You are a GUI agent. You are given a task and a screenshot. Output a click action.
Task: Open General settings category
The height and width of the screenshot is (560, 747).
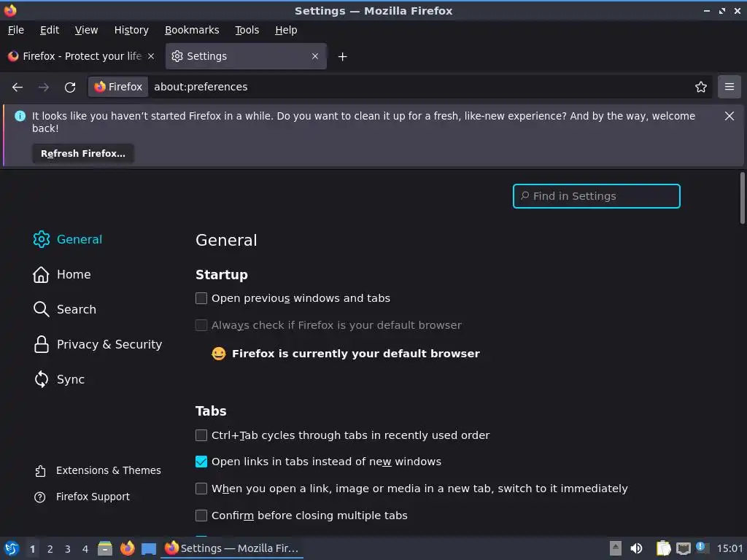click(x=68, y=239)
